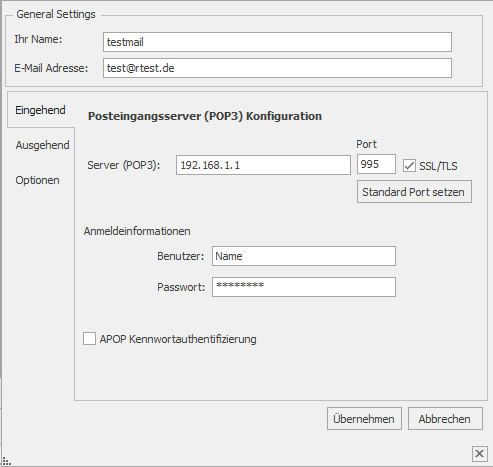
Task: Click the Benutzer input field
Action: [x=304, y=256]
